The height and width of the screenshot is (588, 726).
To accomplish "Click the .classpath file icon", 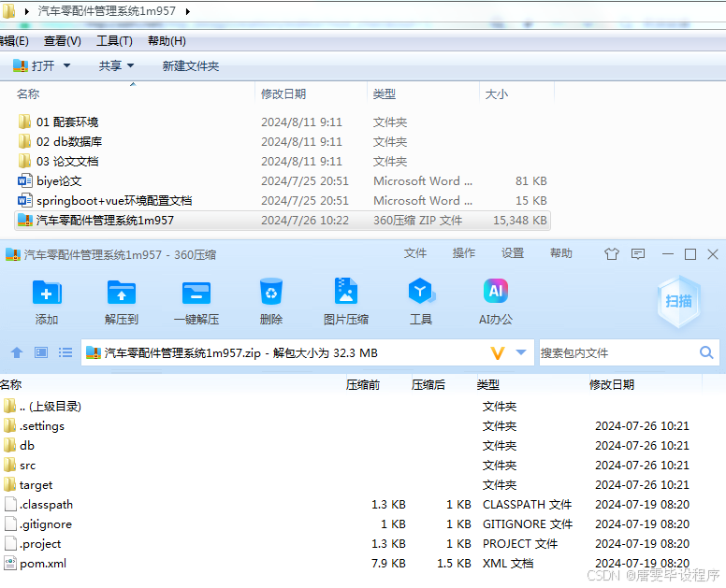I will pos(10,504).
